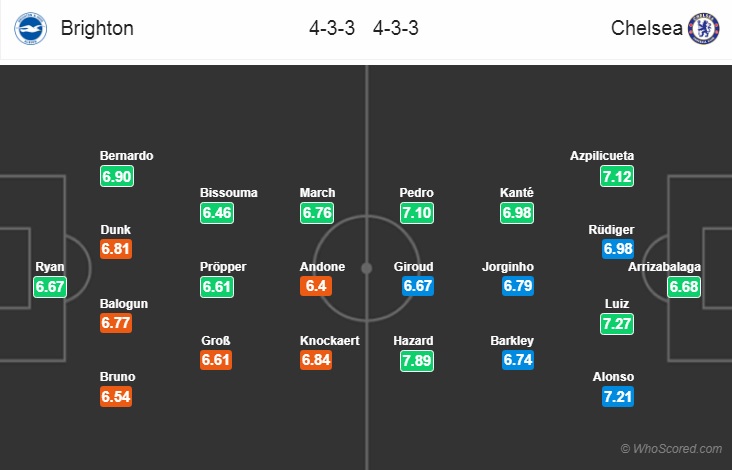Select Ryan's 6.67 goalkeeper rating badge
732x470 pixels.
click(x=50, y=287)
